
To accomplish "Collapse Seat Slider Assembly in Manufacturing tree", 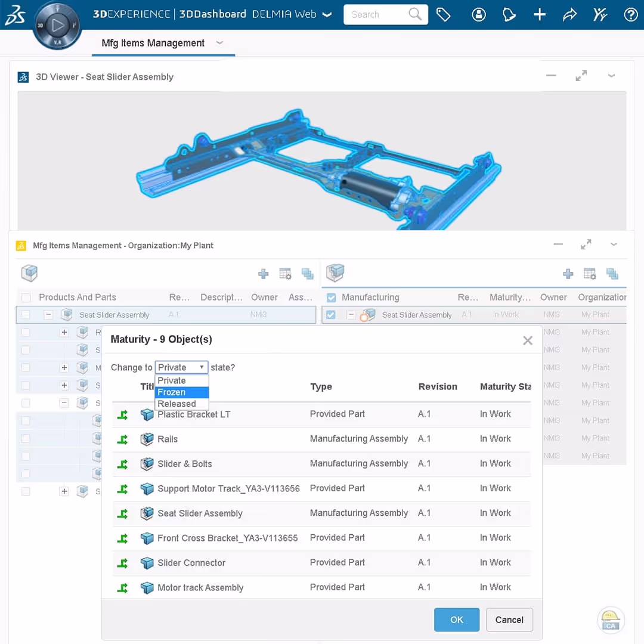I will (351, 315).
